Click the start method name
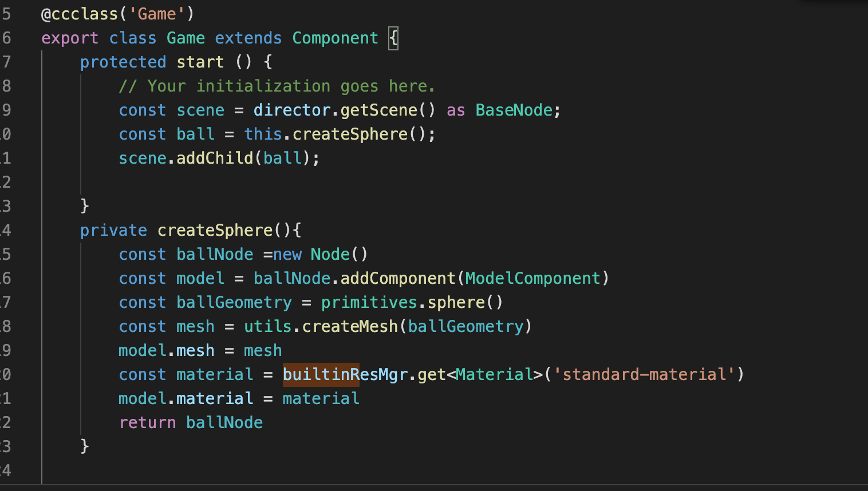 (200, 62)
